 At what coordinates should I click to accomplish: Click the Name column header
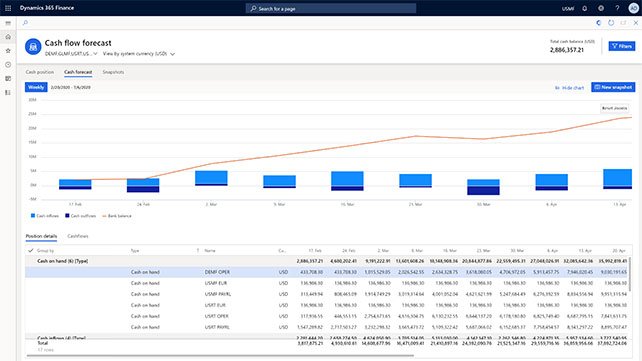tap(210, 250)
